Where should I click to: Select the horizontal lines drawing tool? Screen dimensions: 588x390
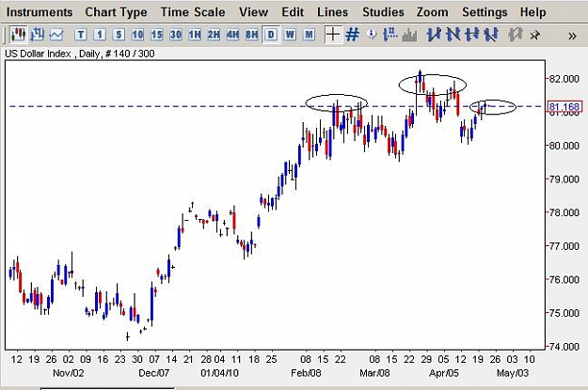pos(472,35)
